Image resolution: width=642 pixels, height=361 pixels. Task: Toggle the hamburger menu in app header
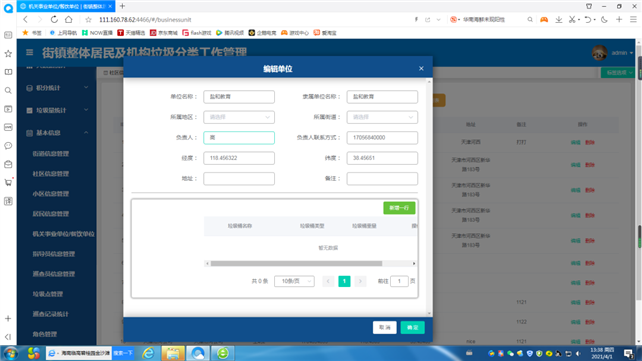tap(29, 52)
